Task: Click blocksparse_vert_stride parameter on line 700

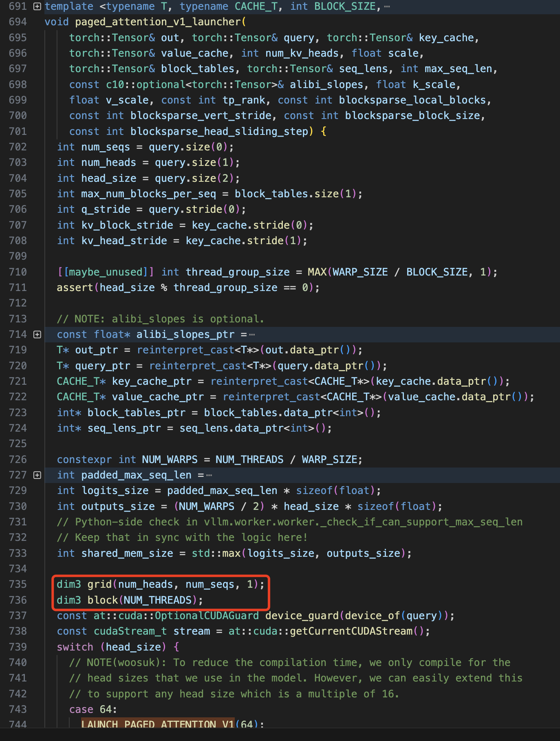Action: click(201, 115)
